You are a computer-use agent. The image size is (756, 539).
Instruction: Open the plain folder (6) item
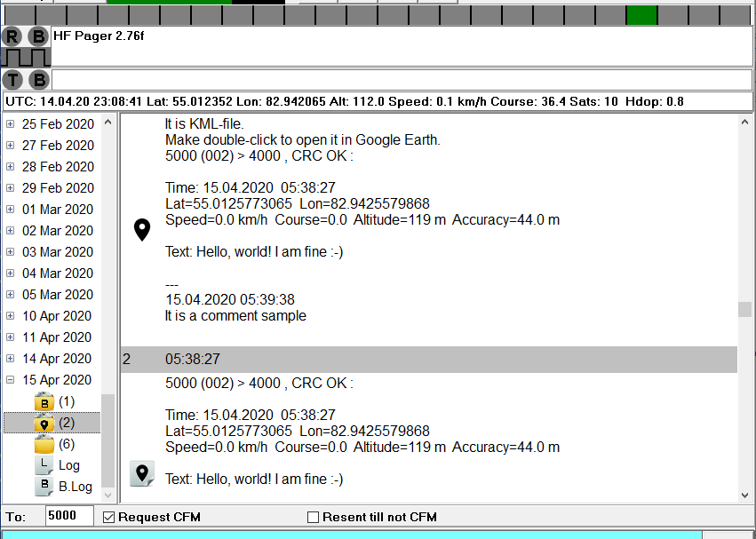click(x=44, y=444)
